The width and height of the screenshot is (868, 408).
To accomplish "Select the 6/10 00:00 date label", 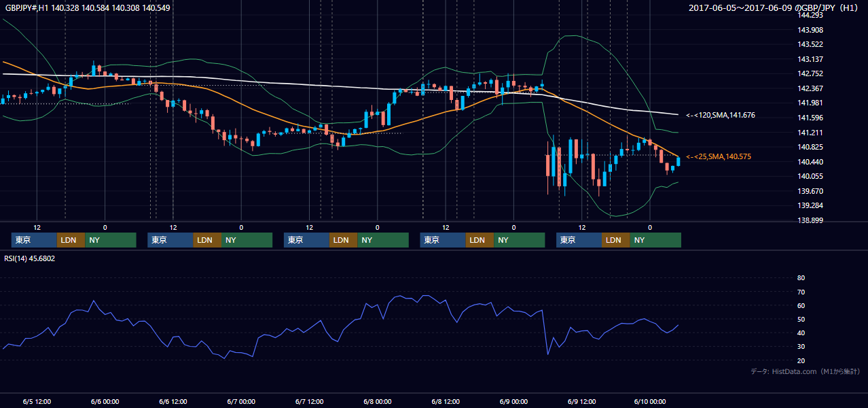I will pos(649,401).
